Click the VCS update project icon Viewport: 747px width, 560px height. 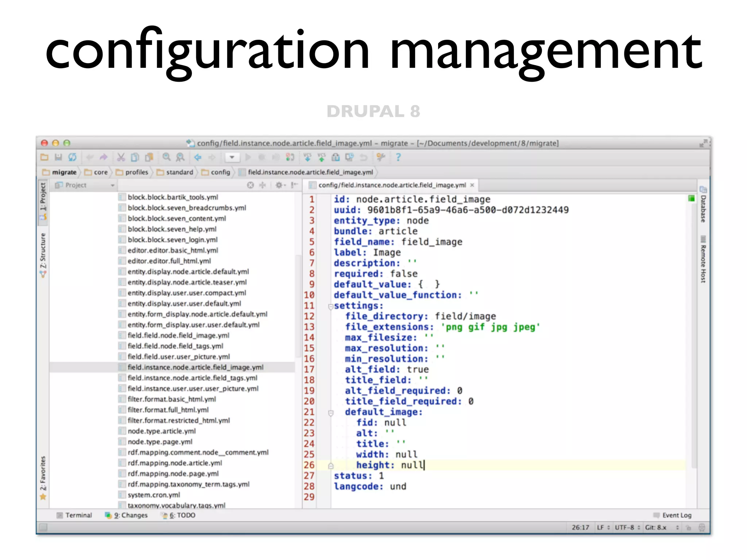[307, 157]
